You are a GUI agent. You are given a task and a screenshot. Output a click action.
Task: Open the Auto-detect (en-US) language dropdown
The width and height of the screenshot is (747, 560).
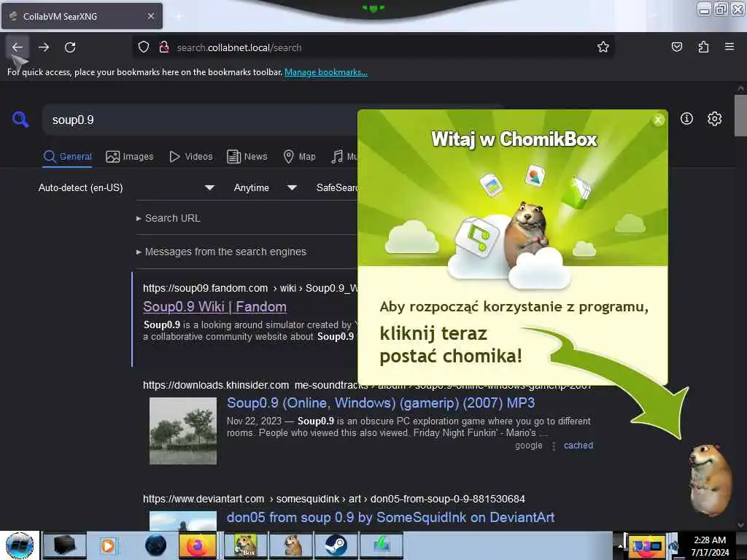(126, 187)
